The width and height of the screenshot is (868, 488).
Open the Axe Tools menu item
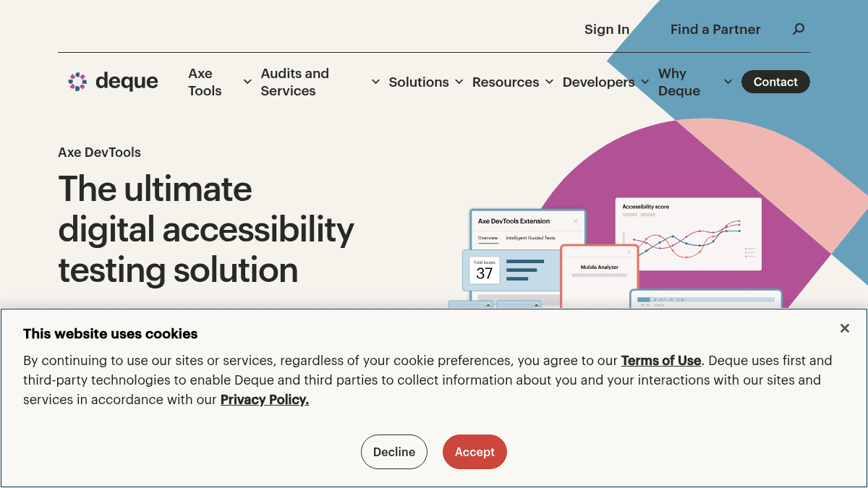pos(205,82)
